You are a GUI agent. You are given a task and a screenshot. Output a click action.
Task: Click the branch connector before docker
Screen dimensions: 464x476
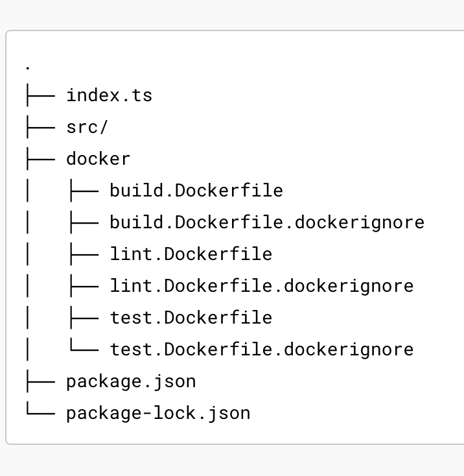click(x=40, y=159)
